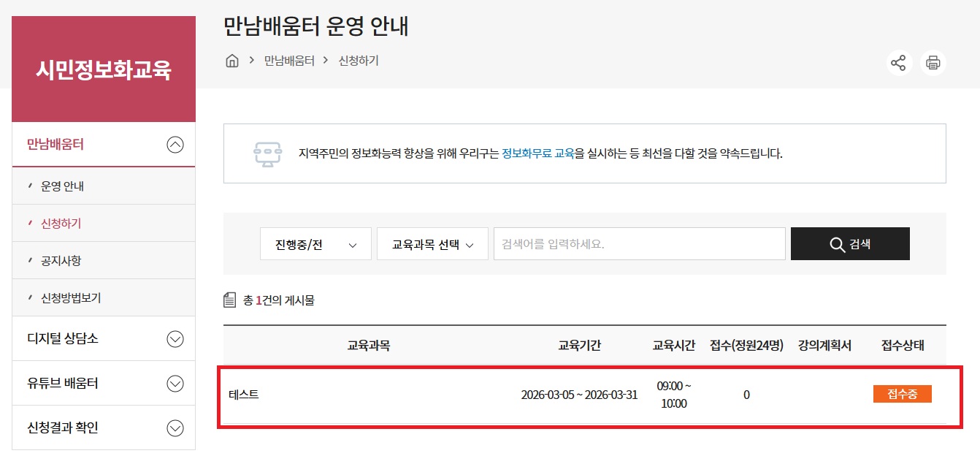Screen dimensions: 980x475
Task: Select the 신청하기 submenu item
Action: [61, 224]
